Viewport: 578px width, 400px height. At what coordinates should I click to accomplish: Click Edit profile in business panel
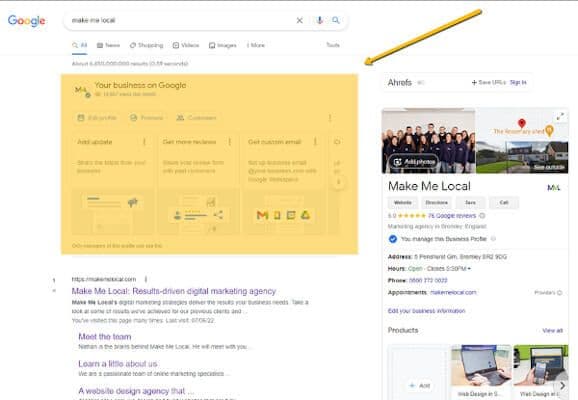click(x=97, y=118)
